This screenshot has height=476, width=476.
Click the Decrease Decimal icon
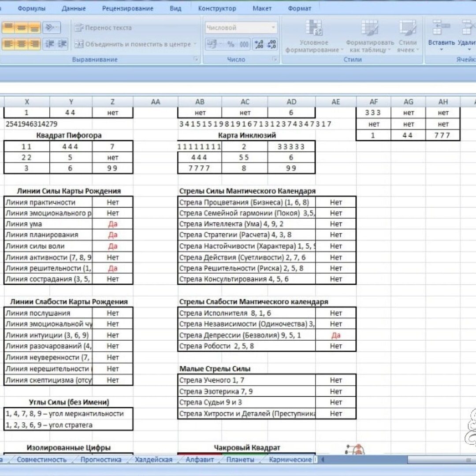[271, 44]
